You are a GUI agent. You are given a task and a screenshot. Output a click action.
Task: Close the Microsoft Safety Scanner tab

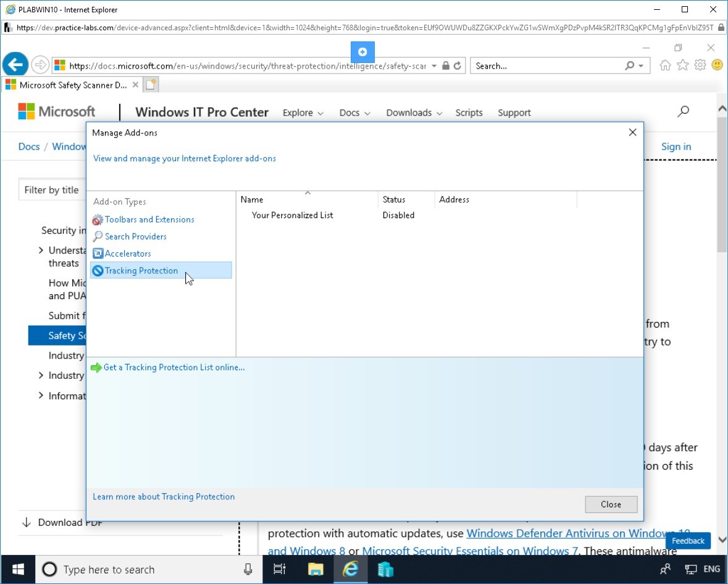click(135, 85)
